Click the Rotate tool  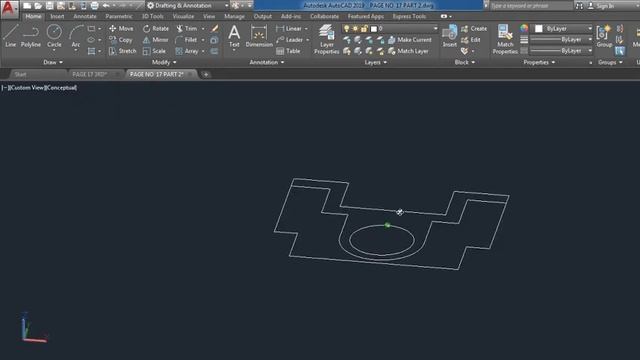(156, 29)
